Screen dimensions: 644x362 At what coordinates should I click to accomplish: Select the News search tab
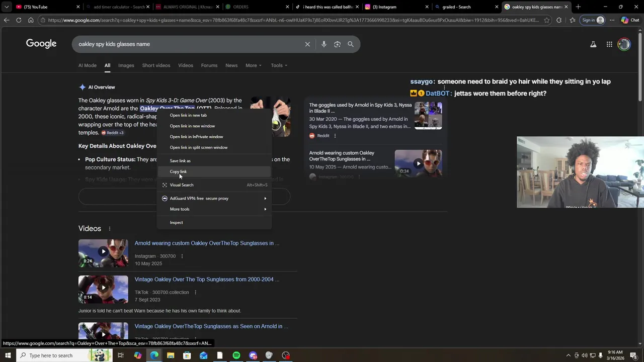(x=231, y=65)
